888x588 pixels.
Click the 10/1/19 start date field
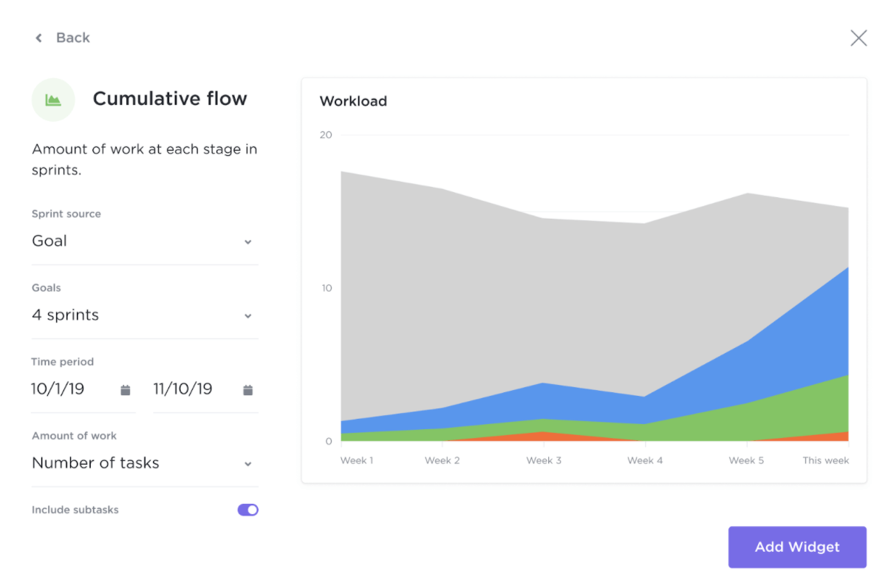pyautogui.click(x=58, y=389)
